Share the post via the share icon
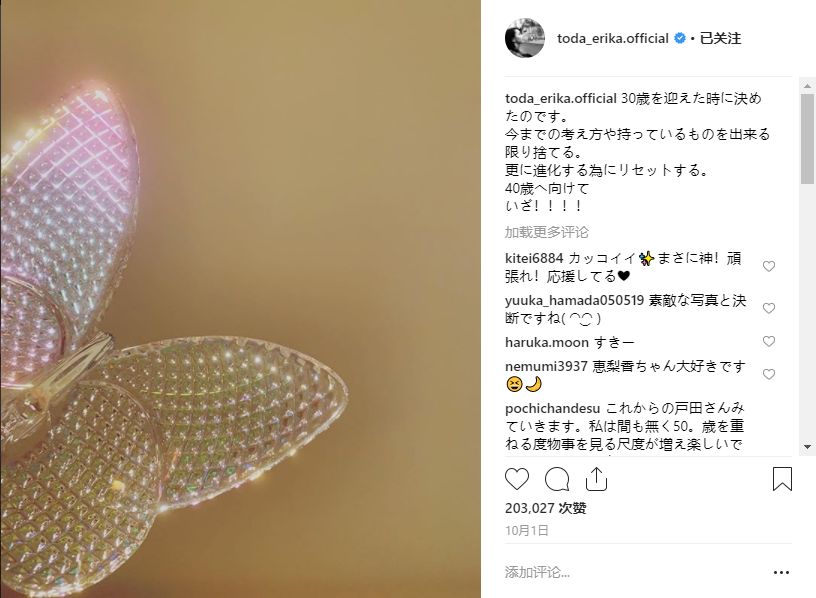 click(x=596, y=479)
